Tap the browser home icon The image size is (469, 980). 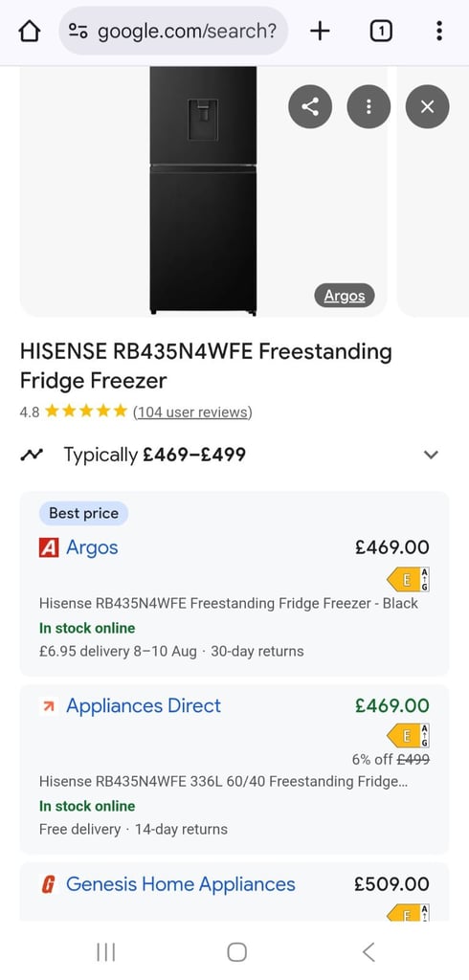pyautogui.click(x=30, y=31)
